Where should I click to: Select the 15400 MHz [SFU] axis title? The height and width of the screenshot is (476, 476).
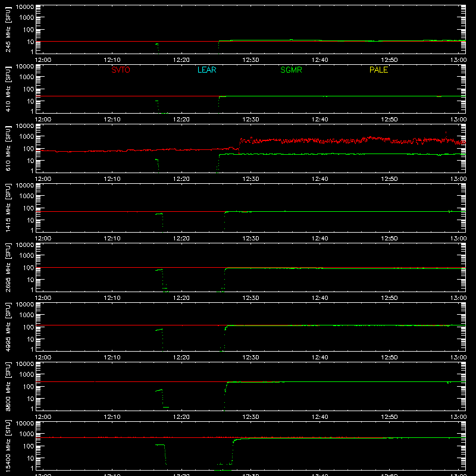point(8,446)
